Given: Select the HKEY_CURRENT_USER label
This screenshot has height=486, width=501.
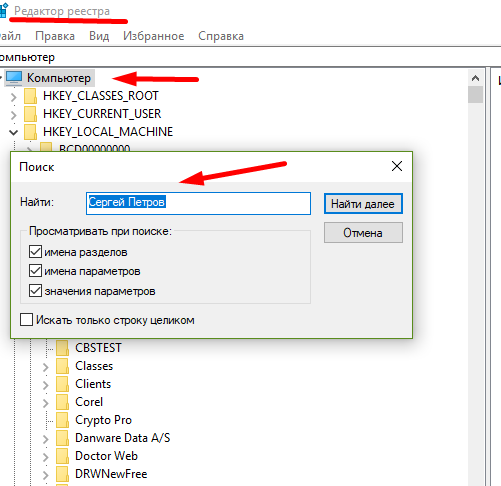Looking at the screenshot, I should point(102,114).
